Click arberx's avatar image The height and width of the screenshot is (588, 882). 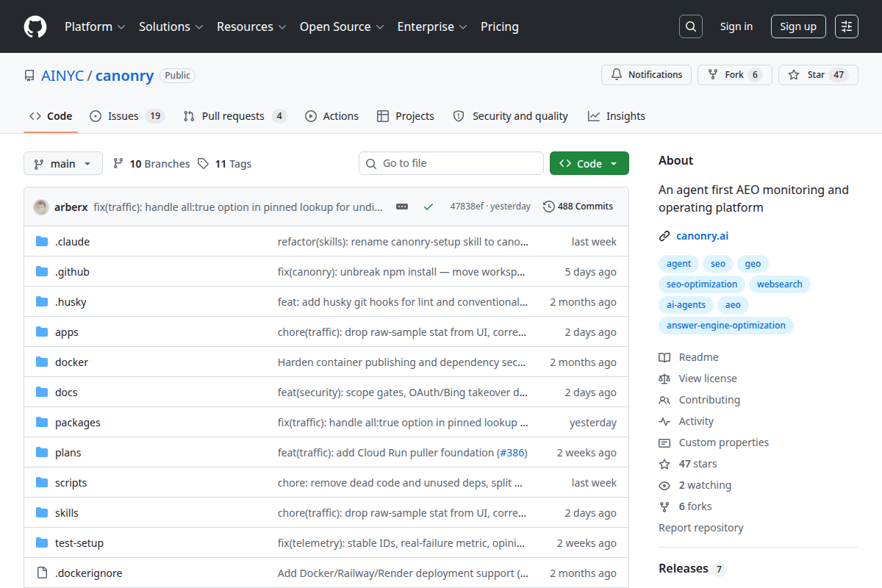coord(41,207)
